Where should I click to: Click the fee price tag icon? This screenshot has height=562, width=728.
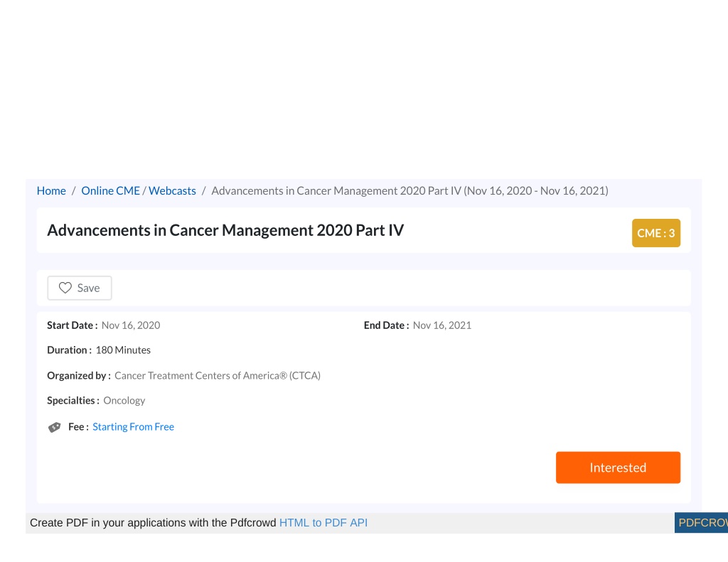point(54,427)
